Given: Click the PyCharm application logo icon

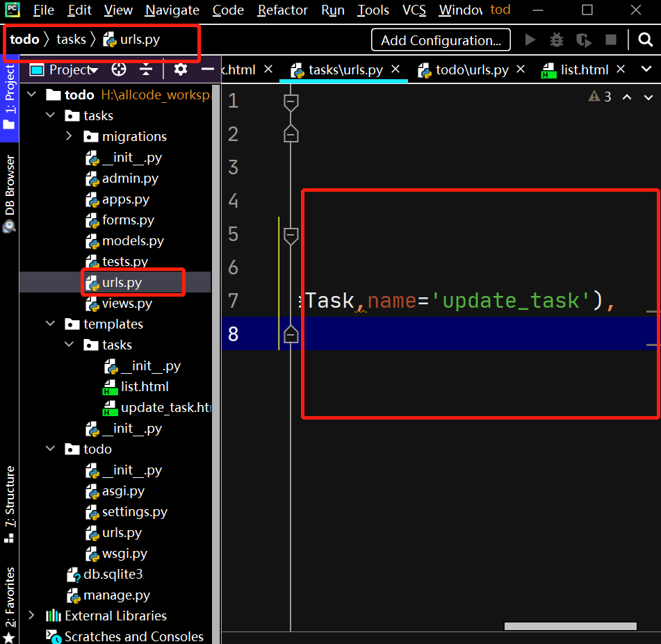Looking at the screenshot, I should [x=13, y=9].
